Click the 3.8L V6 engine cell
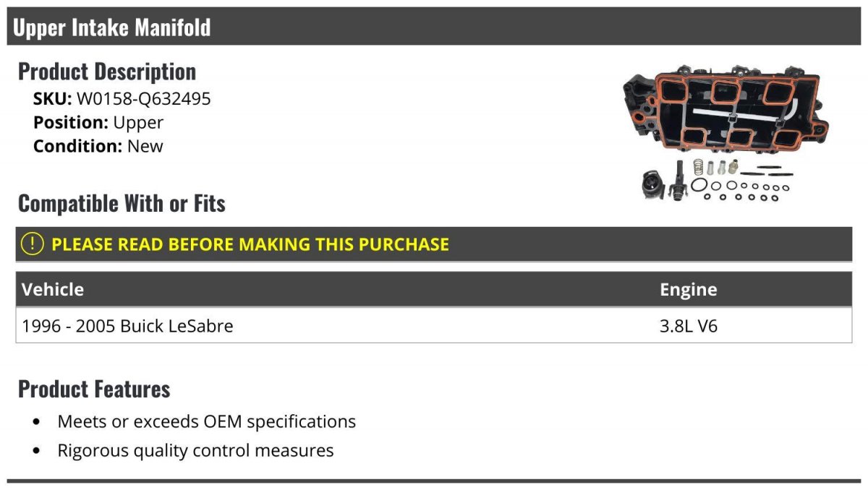The image size is (868, 490). click(x=689, y=326)
